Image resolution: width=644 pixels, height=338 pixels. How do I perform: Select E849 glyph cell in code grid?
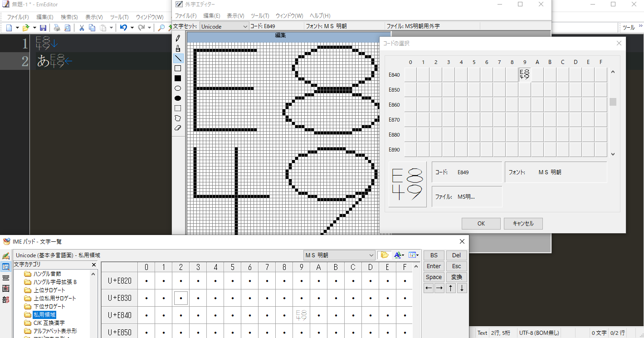pos(525,75)
